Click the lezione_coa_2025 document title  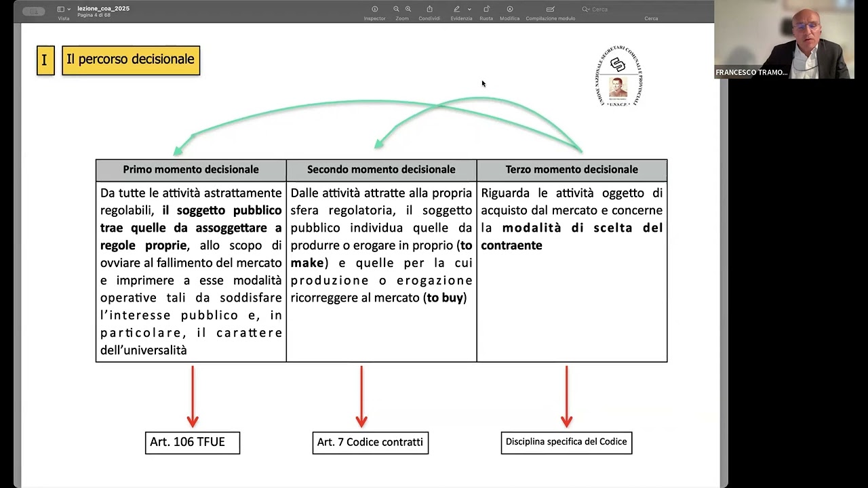(x=103, y=8)
